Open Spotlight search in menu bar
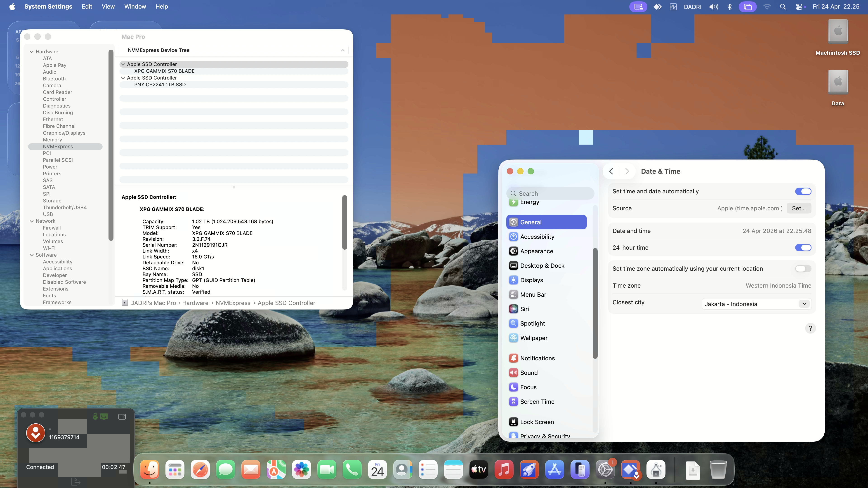This screenshot has width=868, height=488. 783,7
